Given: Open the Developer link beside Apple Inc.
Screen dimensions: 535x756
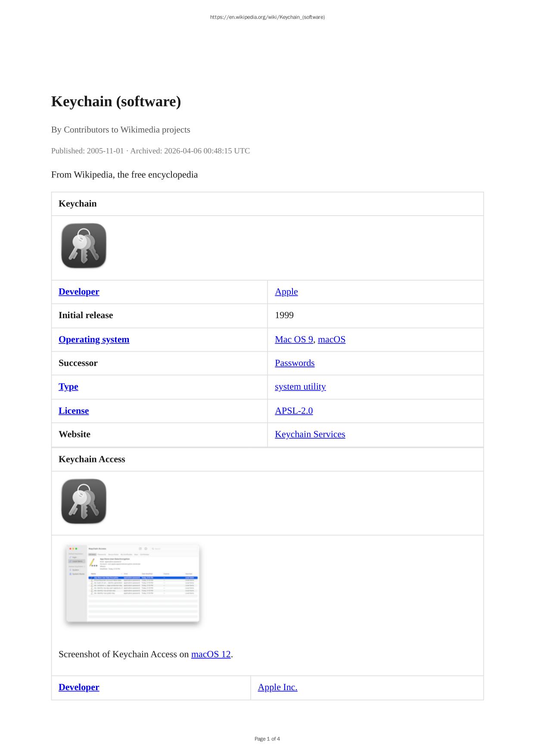Looking at the screenshot, I should [79, 688].
